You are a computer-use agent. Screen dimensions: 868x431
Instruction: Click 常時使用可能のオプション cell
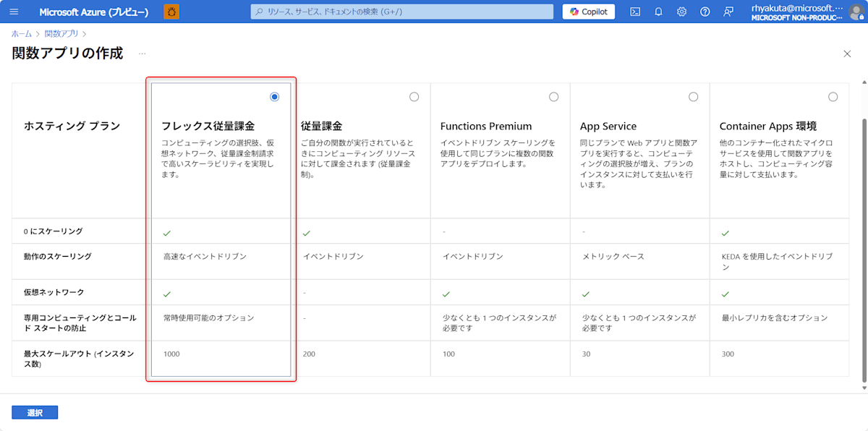pyautogui.click(x=208, y=317)
